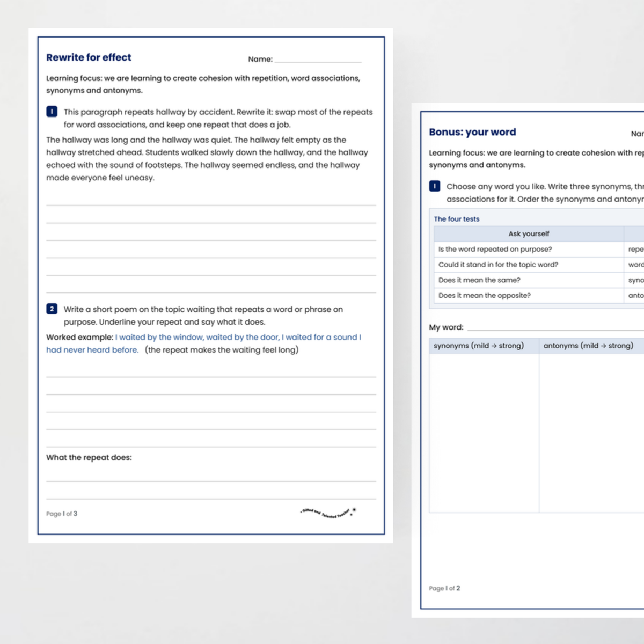Screen dimensions: 644x644
Task: Select the 'Rewrite for effect' heading
Action: [x=89, y=57]
